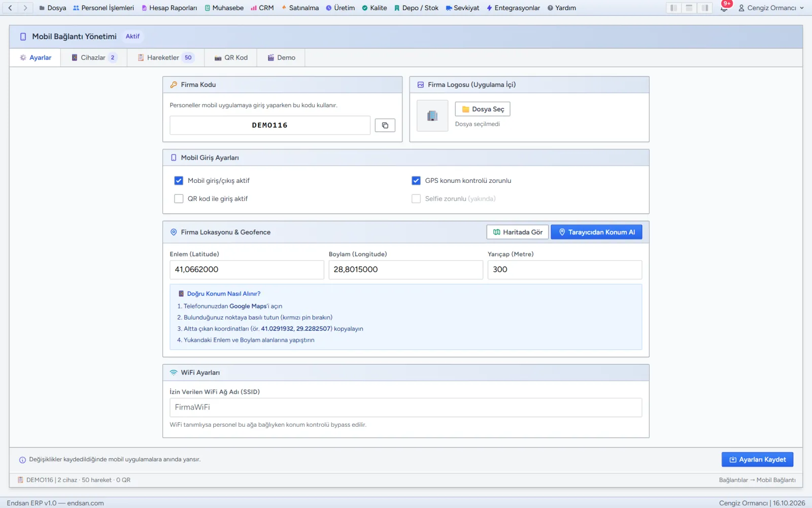Select the left sidebar layout icon

pyautogui.click(x=673, y=8)
